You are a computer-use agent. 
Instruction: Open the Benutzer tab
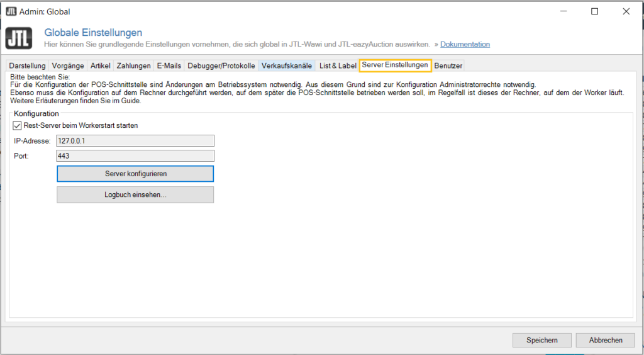(x=448, y=65)
